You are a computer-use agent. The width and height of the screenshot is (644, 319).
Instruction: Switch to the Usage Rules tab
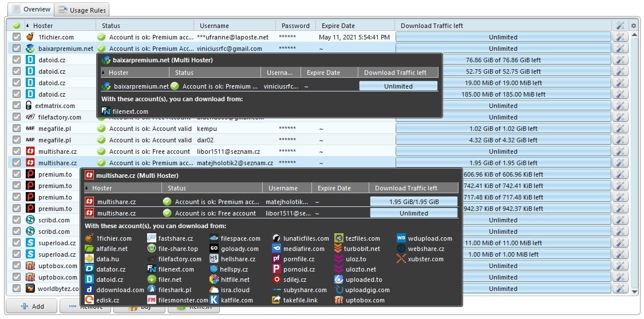pos(82,10)
